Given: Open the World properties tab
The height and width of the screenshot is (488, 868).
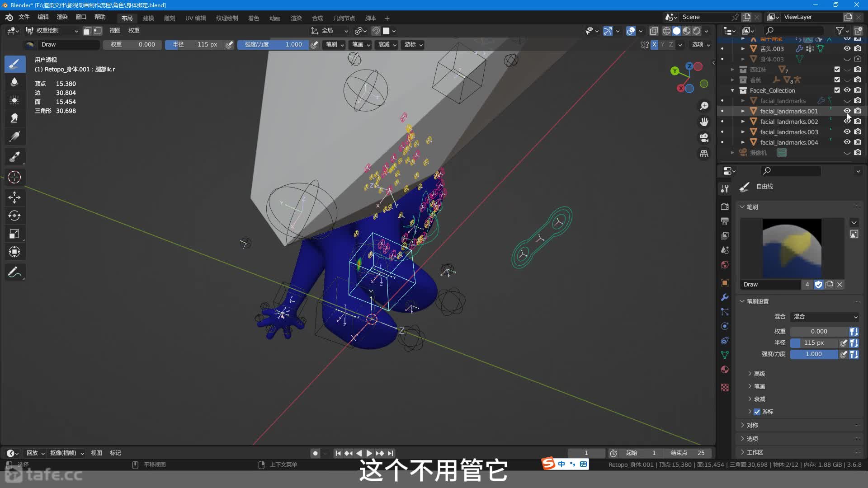Looking at the screenshot, I should (725, 265).
